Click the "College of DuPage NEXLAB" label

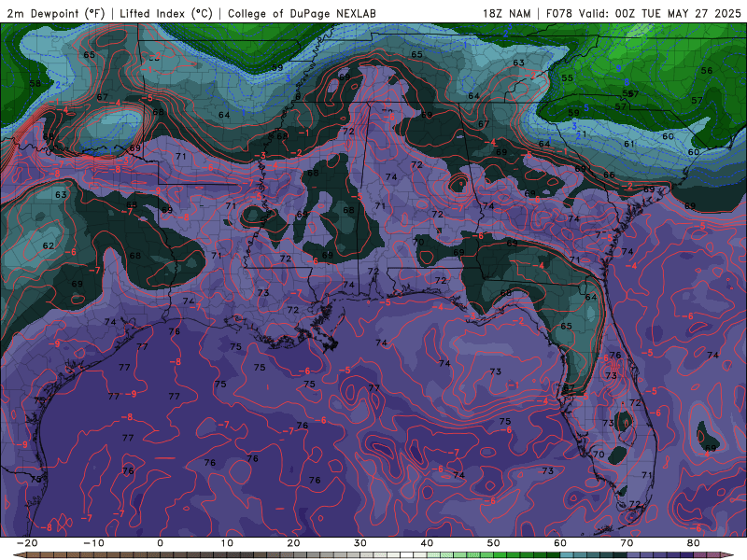tap(302, 13)
